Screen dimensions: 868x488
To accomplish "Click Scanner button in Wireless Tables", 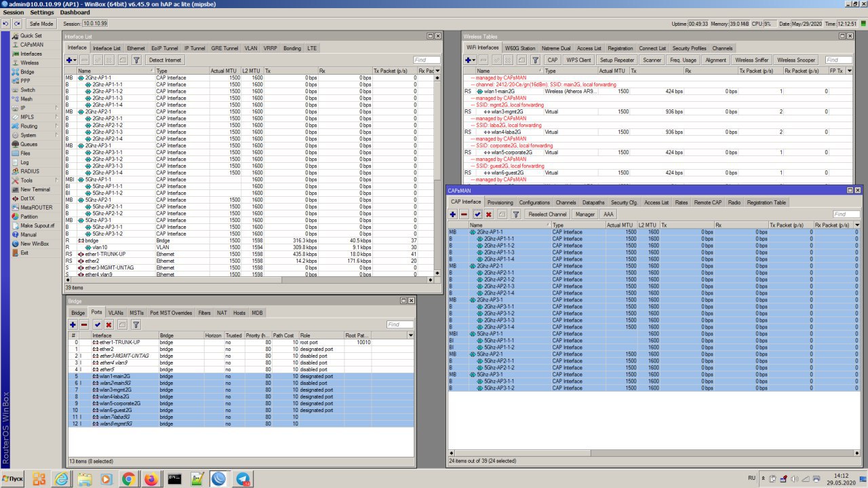I will (x=652, y=60).
